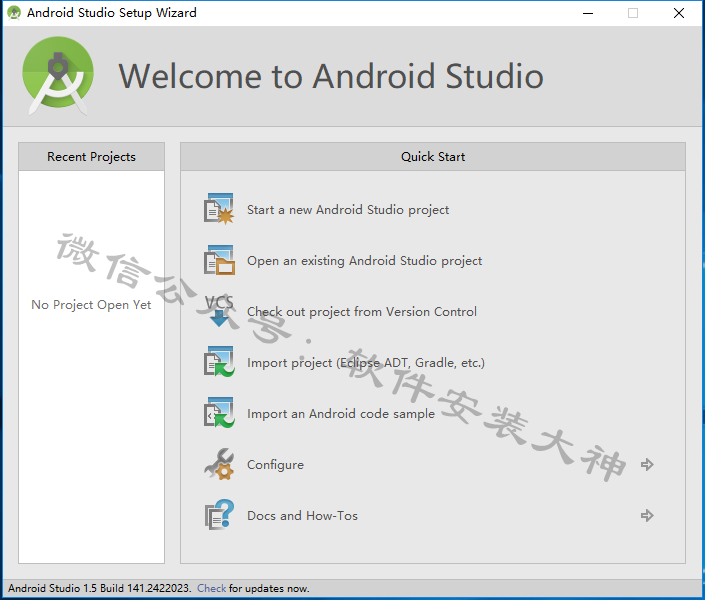Click the VCS checkout arrow icon
The image size is (705, 600).
(219, 311)
